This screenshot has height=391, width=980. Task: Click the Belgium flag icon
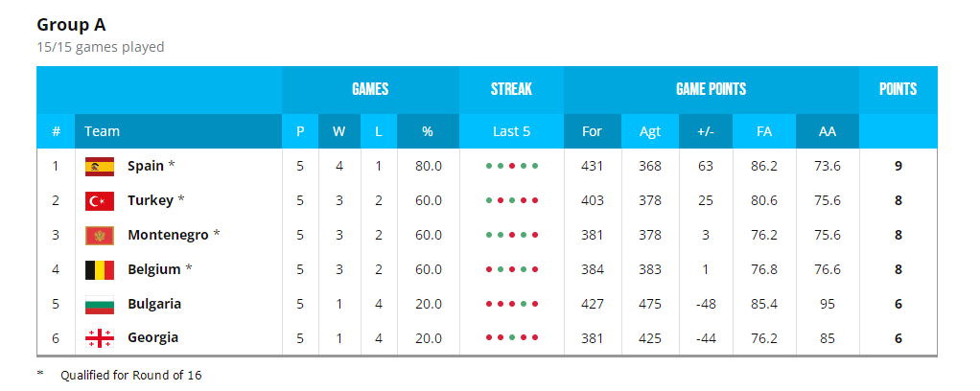100,270
